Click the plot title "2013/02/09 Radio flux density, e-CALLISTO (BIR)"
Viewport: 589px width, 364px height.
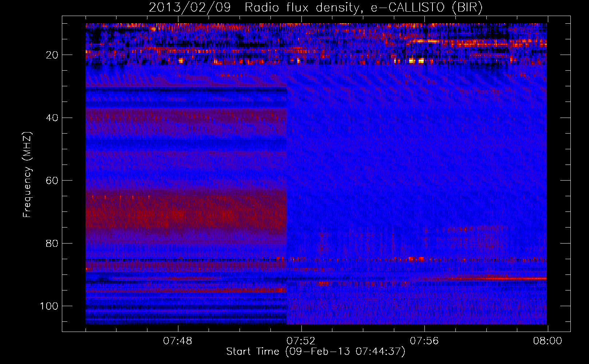click(316, 8)
